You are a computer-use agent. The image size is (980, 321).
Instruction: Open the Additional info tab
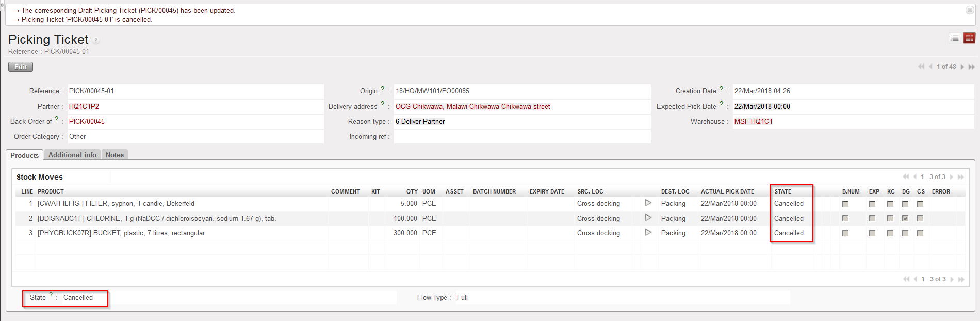point(72,155)
